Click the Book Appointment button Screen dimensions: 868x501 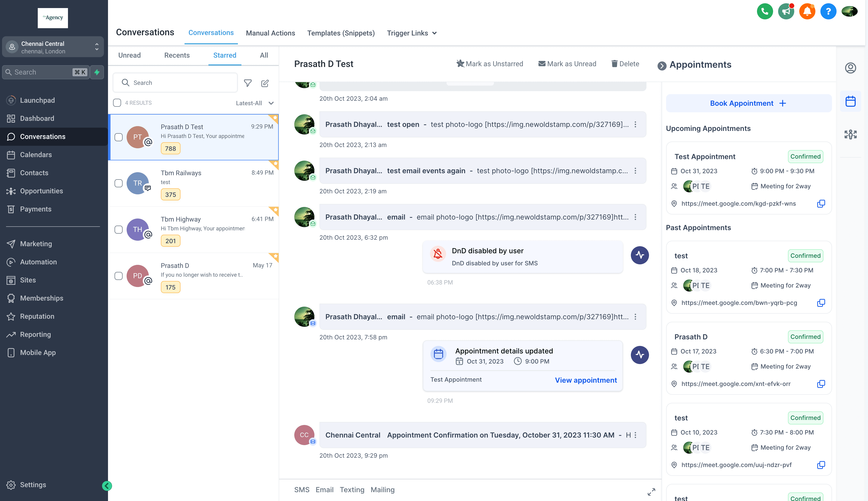pyautogui.click(x=749, y=103)
